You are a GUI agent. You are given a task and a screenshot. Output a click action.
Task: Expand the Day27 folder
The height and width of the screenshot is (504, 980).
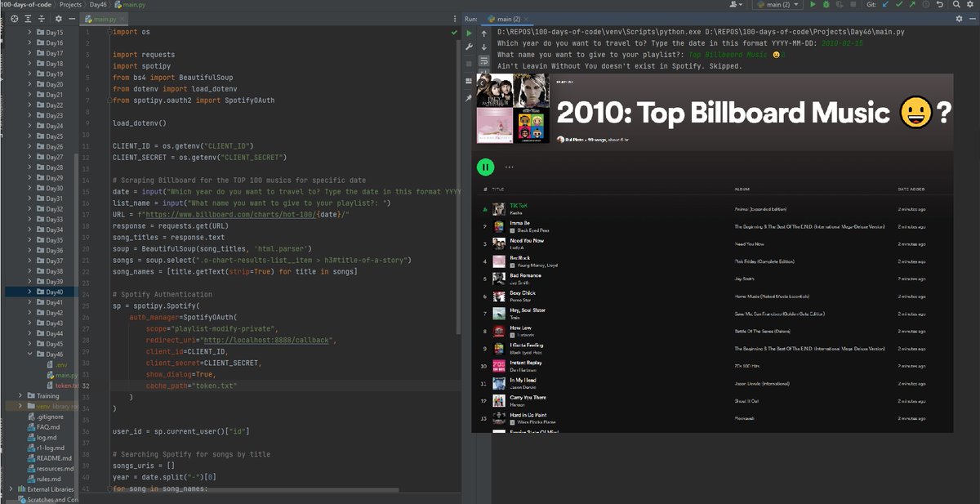pos(31,157)
